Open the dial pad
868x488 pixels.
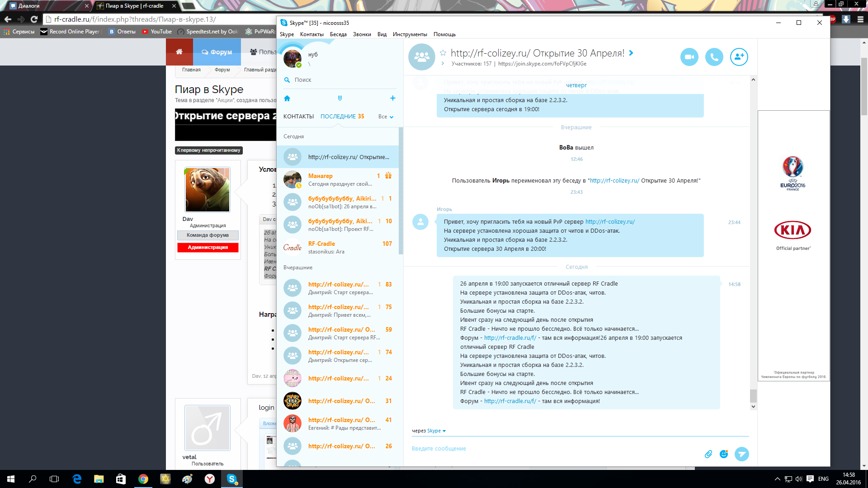click(340, 98)
